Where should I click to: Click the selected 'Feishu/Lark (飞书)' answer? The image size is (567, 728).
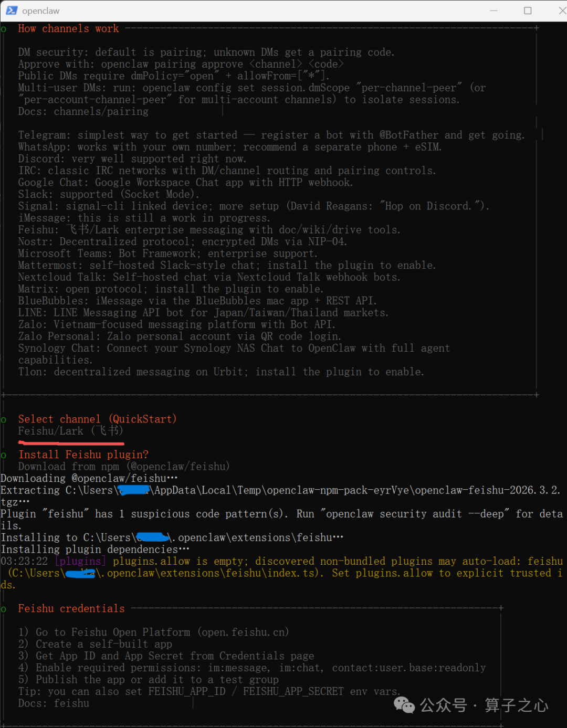tap(70, 431)
